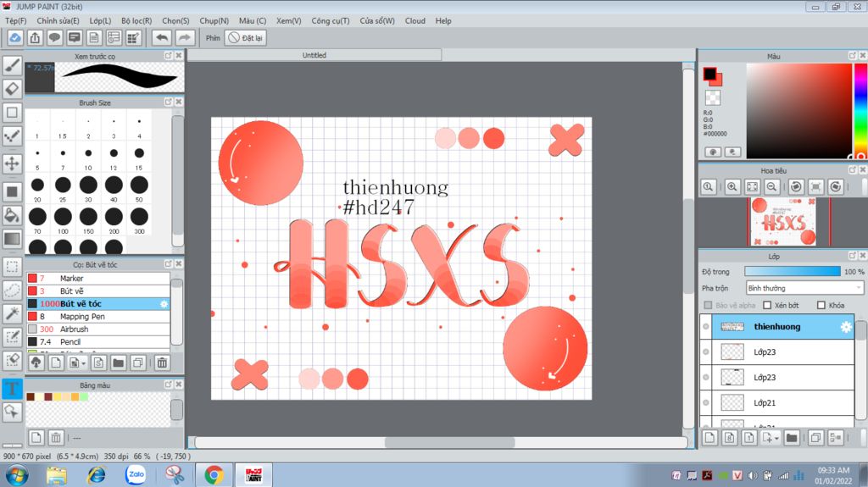Image resolution: width=868 pixels, height=487 pixels.
Task: Open Zalo from the taskbar
Action: point(136,475)
